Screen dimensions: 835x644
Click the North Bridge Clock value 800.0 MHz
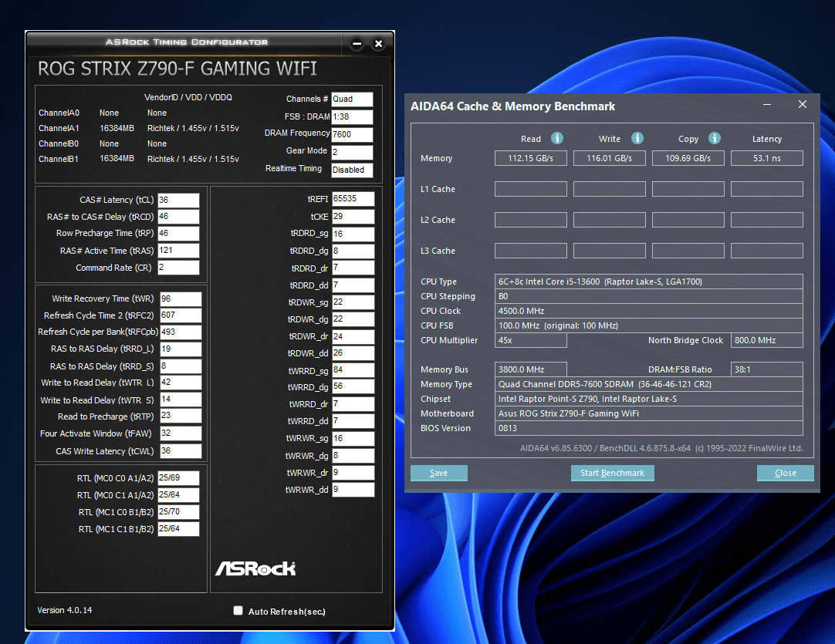point(767,340)
